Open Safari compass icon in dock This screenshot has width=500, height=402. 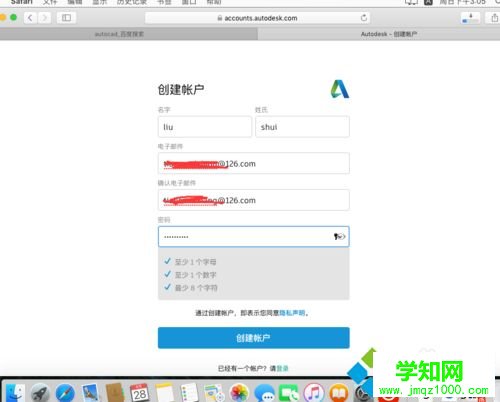coord(65,393)
